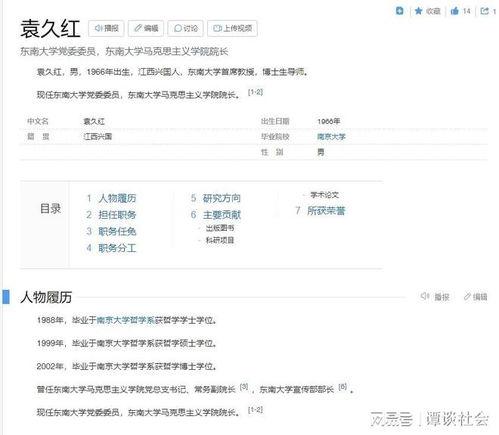
Task: Click the thumbs-up like icon
Action: coord(454,11)
